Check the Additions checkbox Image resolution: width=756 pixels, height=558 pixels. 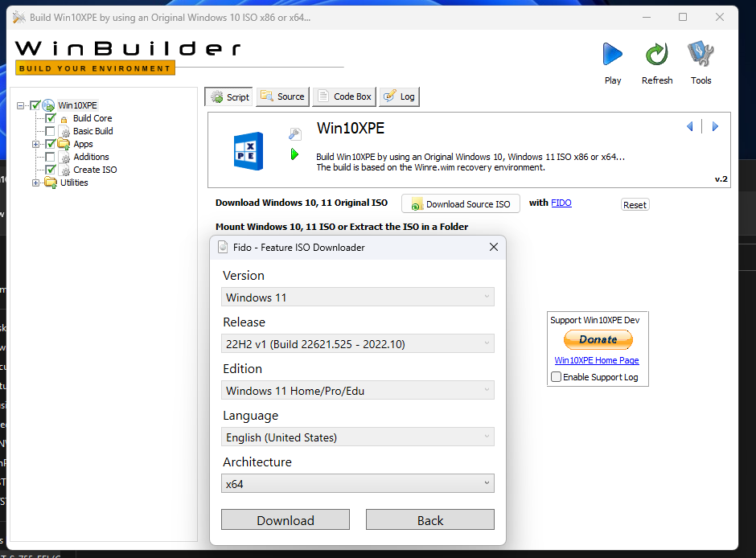[x=50, y=157]
